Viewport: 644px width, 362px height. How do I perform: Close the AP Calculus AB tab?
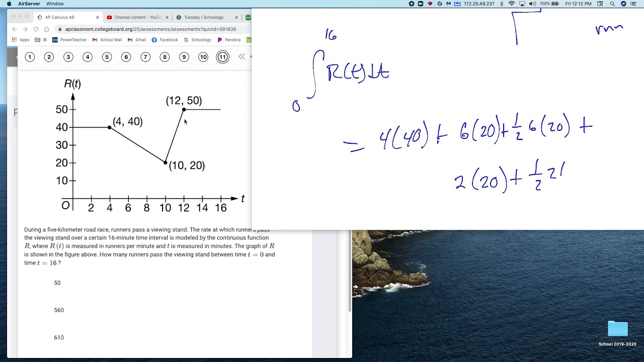(98, 17)
